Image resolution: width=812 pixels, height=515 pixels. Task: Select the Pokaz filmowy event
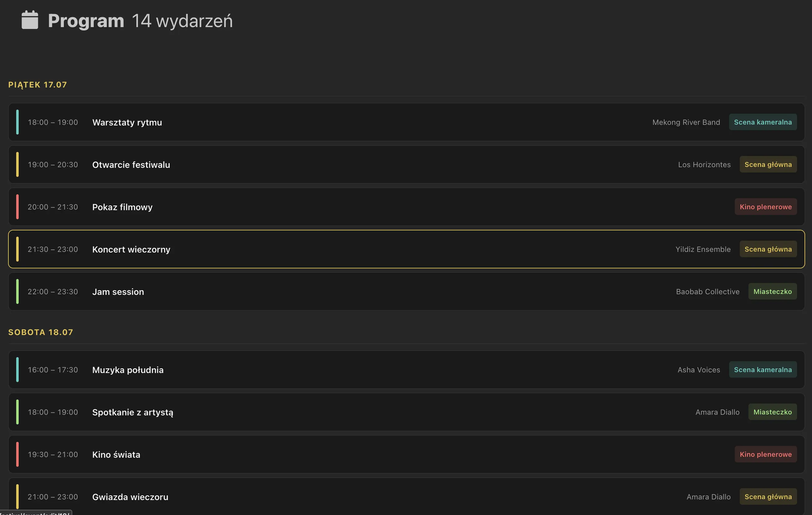coord(406,207)
